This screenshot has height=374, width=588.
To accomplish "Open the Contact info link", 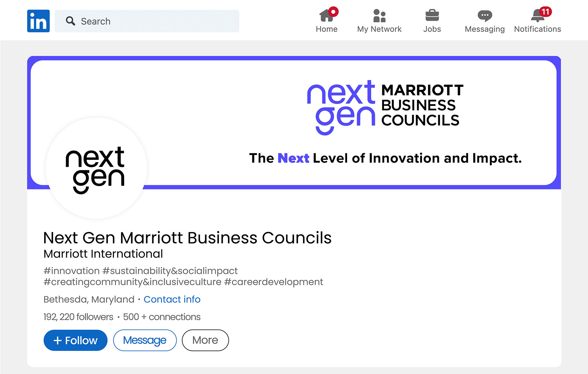I will (172, 299).
